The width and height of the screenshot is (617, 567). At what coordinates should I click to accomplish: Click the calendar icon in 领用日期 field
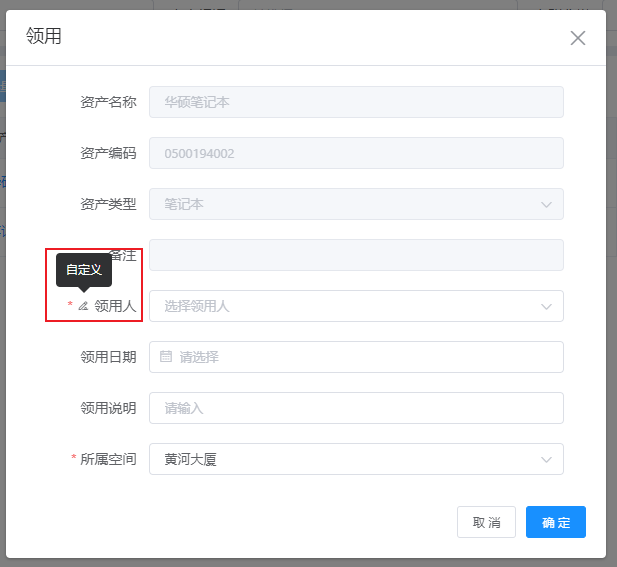tap(166, 356)
